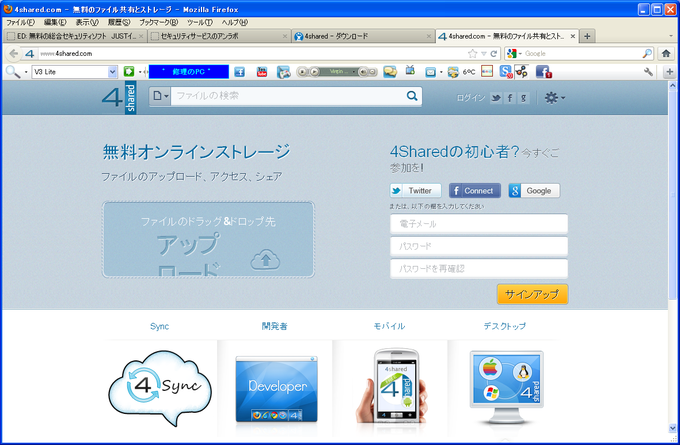This screenshot has height=445, width=680.
Task: Click the mail envelope toolbar icon
Action: (430, 72)
